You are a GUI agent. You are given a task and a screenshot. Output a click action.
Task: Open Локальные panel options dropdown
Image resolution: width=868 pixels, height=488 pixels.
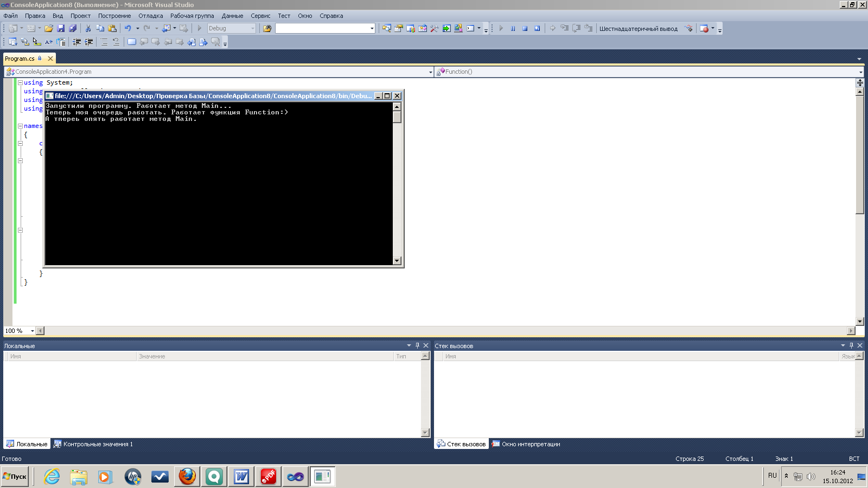(x=409, y=345)
